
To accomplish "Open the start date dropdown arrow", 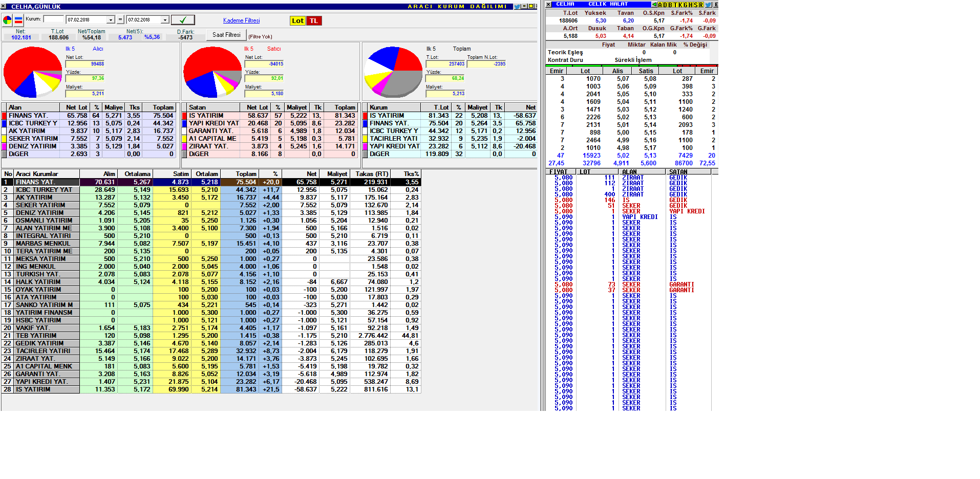I will [x=111, y=20].
